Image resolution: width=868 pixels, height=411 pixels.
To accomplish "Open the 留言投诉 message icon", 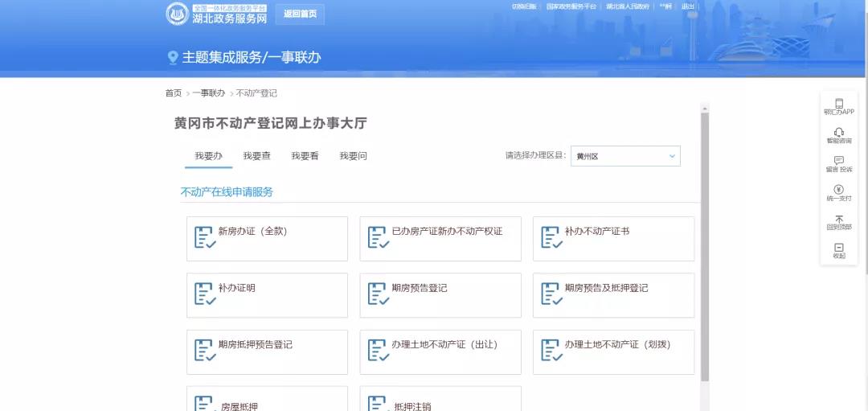I will tap(838, 161).
